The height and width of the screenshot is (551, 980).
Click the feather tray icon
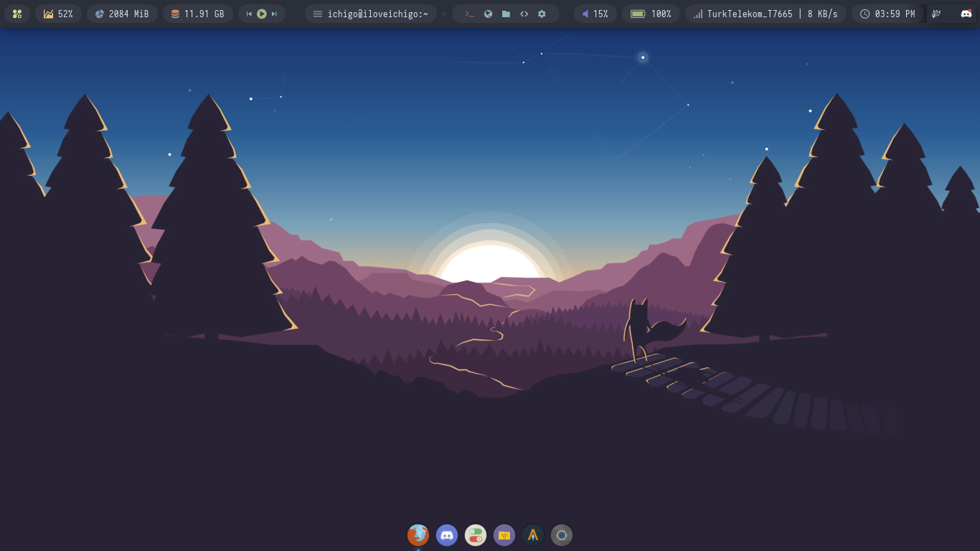tap(936, 14)
